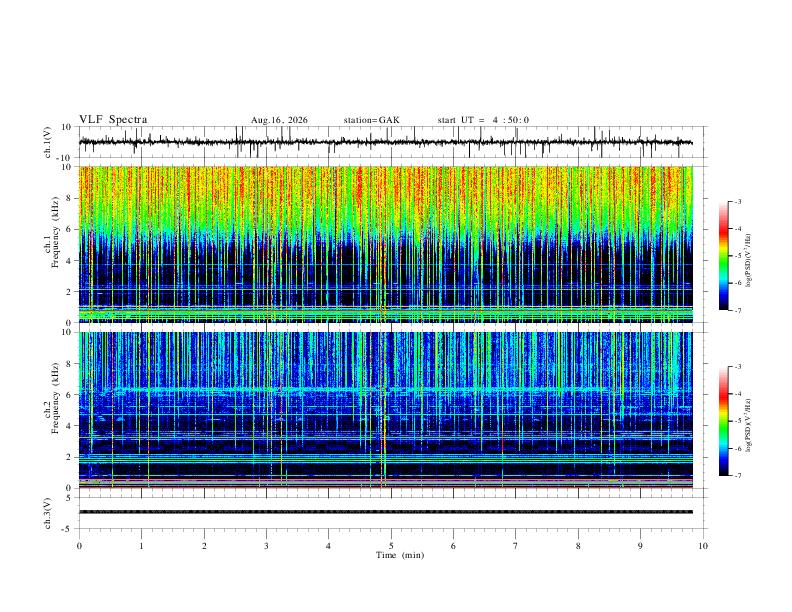Click the ch.1(V) waveform trace
The height and width of the screenshot is (612, 792).
pyautogui.click(x=385, y=142)
